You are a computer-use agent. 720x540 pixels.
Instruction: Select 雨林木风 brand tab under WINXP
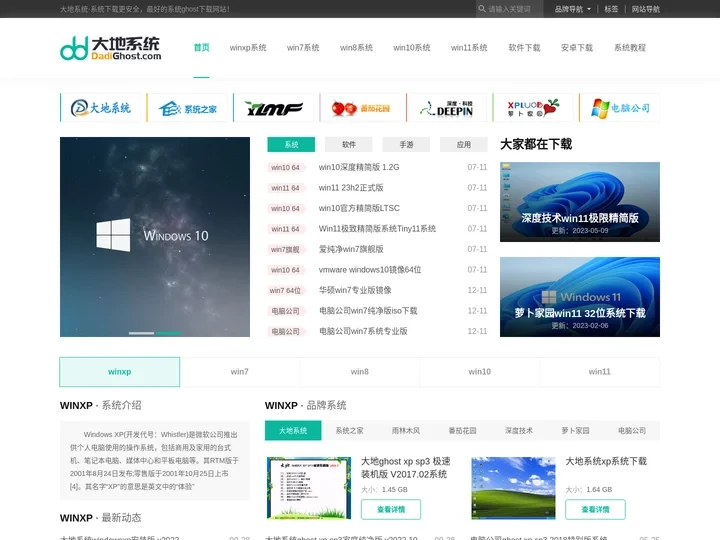(406, 431)
